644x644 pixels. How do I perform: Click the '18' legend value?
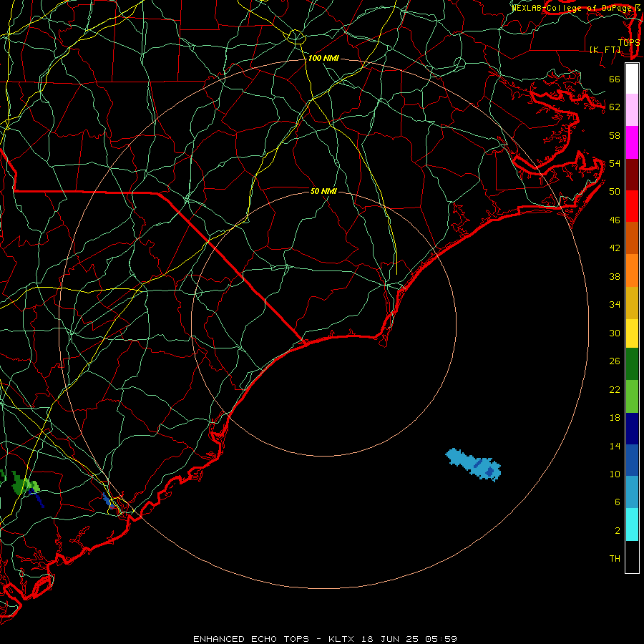coord(615,418)
